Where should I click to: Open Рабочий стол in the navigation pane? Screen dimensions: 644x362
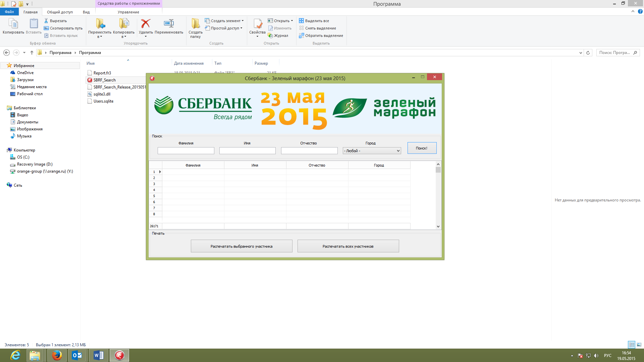[30, 94]
